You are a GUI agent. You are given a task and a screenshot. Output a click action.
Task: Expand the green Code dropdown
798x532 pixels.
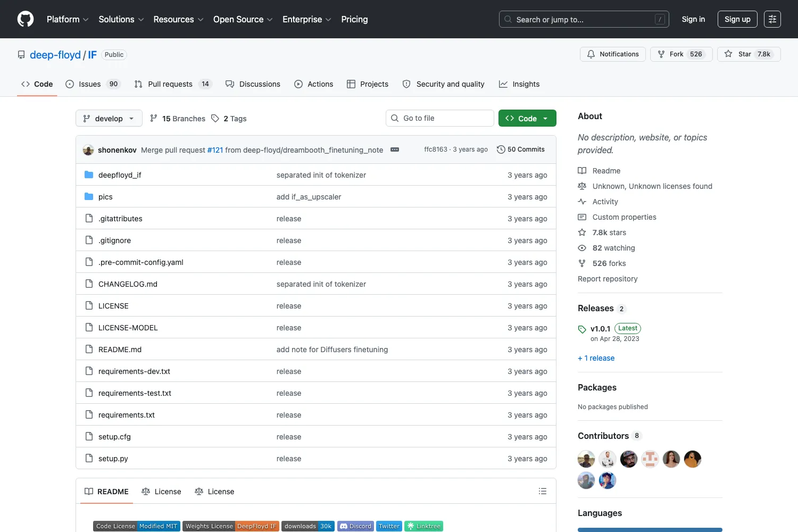pyautogui.click(x=527, y=118)
